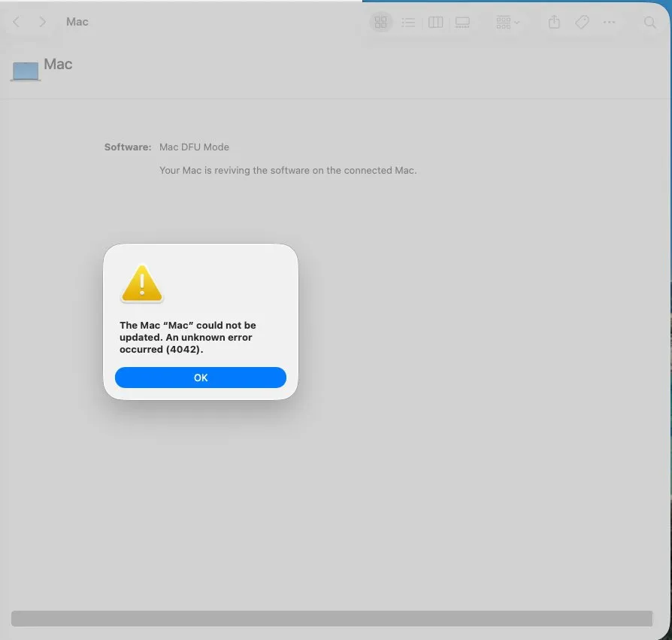Click the yellow warning triangle icon
The image size is (672, 640).
142,284
